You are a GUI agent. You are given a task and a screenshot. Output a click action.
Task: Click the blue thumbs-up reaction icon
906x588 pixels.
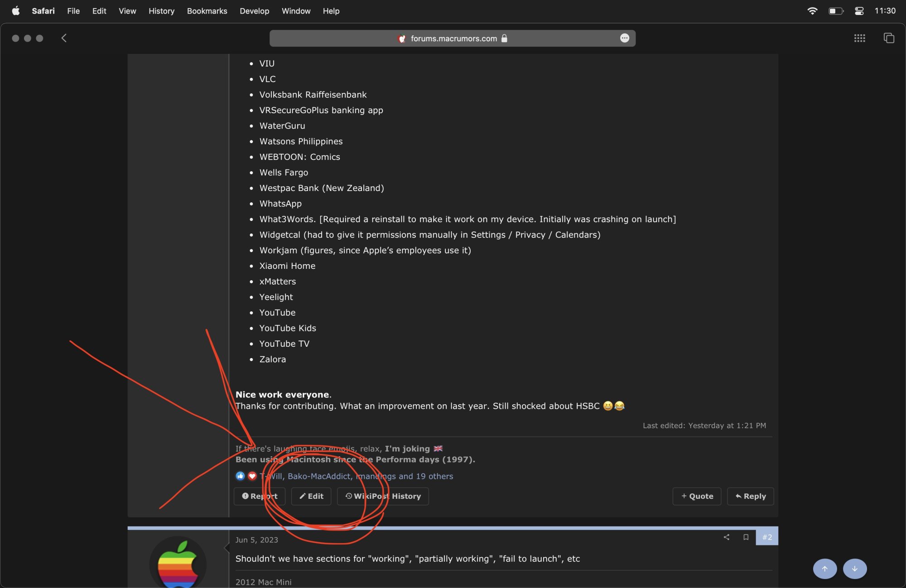tap(240, 476)
